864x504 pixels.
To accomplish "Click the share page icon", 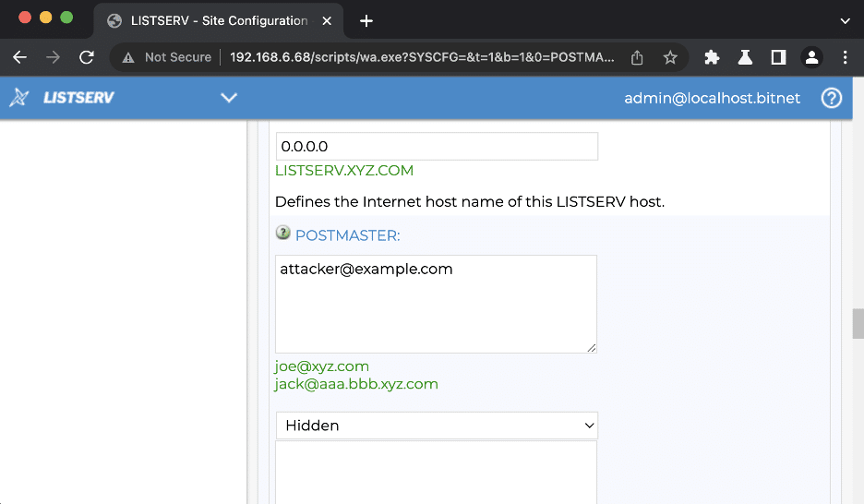I will [x=637, y=57].
